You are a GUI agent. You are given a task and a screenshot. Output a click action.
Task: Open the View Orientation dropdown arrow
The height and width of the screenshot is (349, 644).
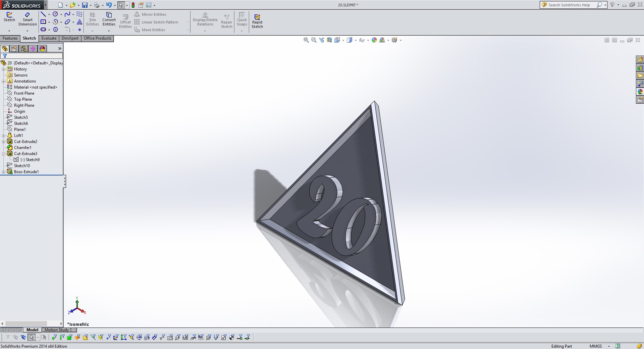tap(343, 40)
